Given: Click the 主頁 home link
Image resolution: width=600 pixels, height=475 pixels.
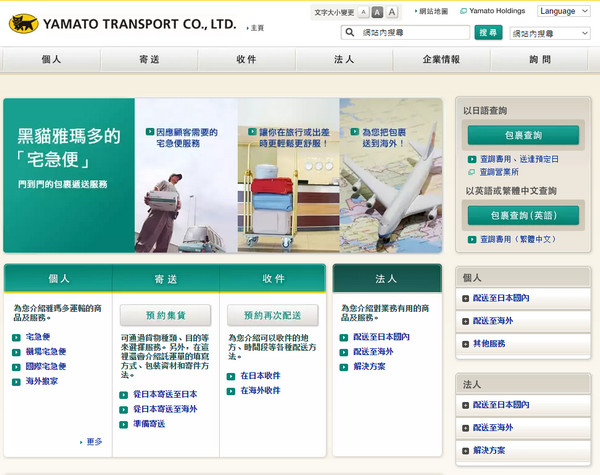Looking at the screenshot, I should click(256, 28).
